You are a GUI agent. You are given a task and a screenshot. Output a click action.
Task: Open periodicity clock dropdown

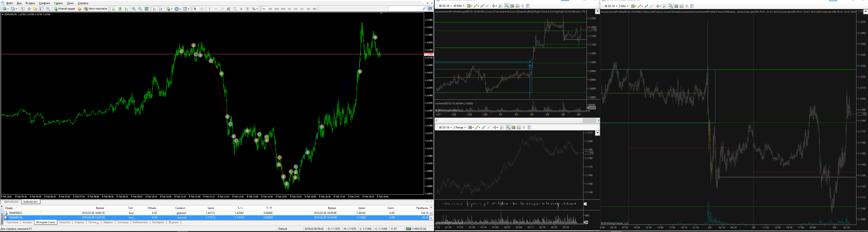(178, 9)
